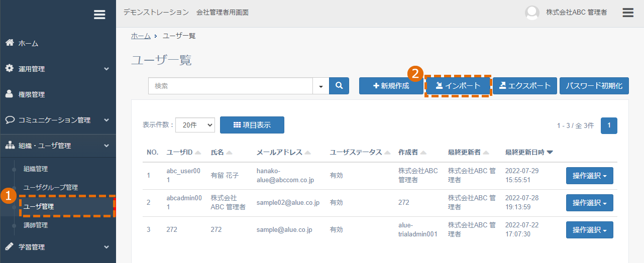Click the email hanako-alue@abccom.co.jp

(285, 175)
